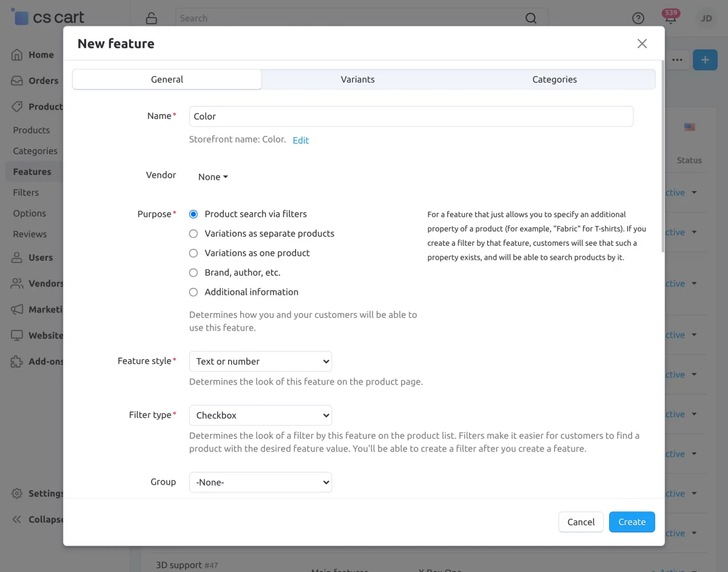This screenshot has height=572, width=728.
Task: Open the Feature style dropdown
Action: (260, 362)
